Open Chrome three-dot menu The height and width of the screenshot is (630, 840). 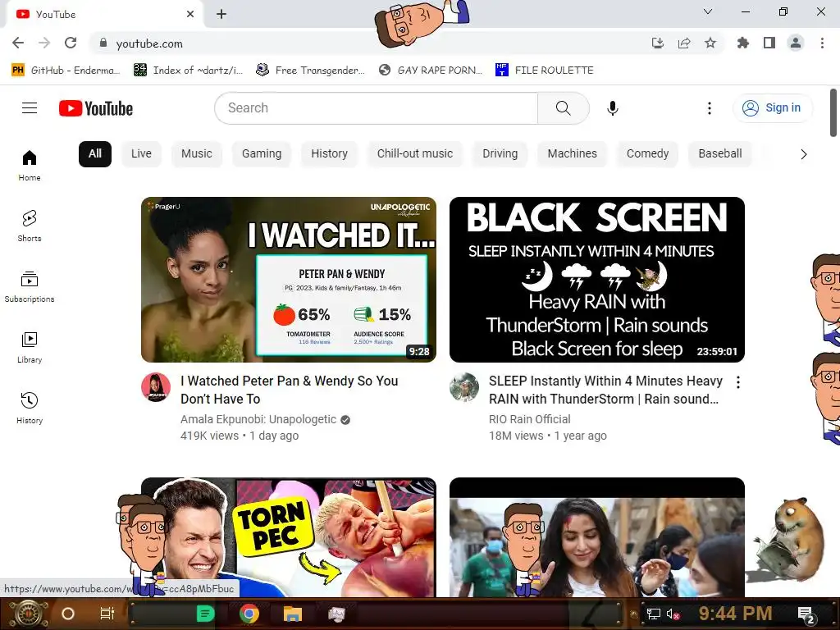click(x=822, y=43)
